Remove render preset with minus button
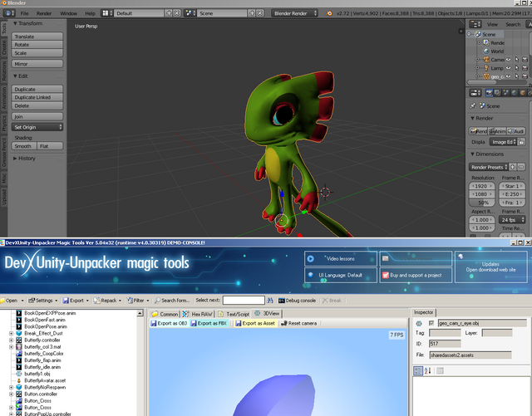Viewport: 532px width, 416px height. (521, 167)
